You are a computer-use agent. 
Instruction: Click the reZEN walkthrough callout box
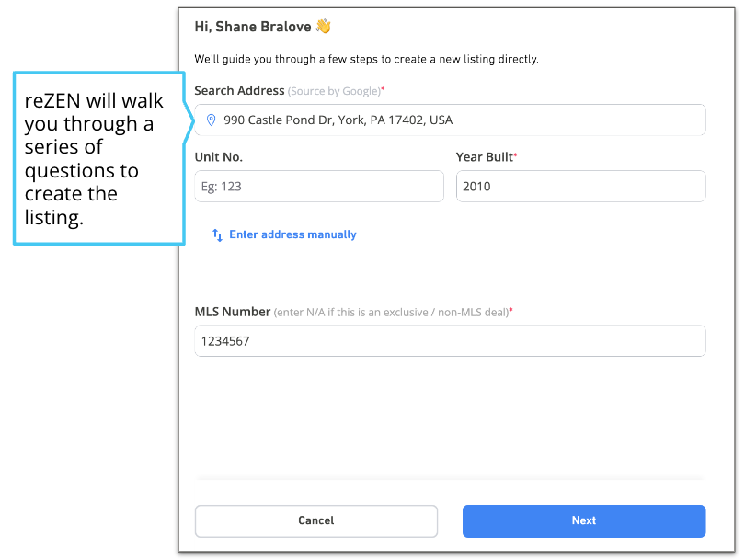99,158
